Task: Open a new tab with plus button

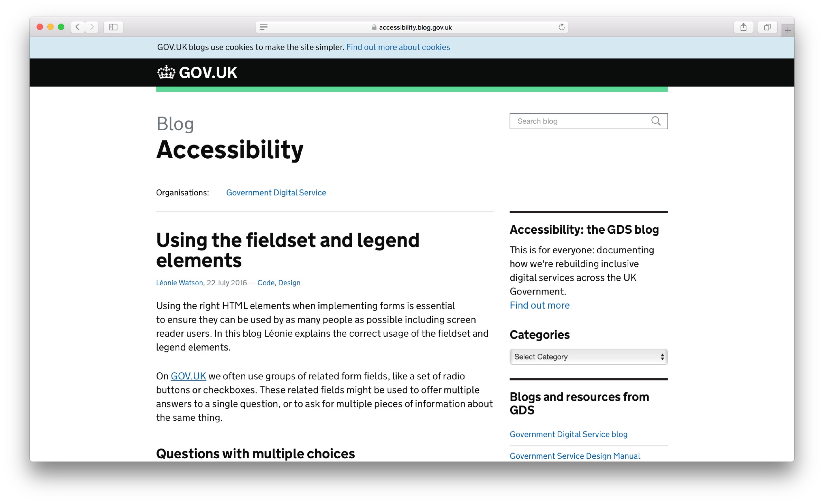Action: (x=788, y=31)
